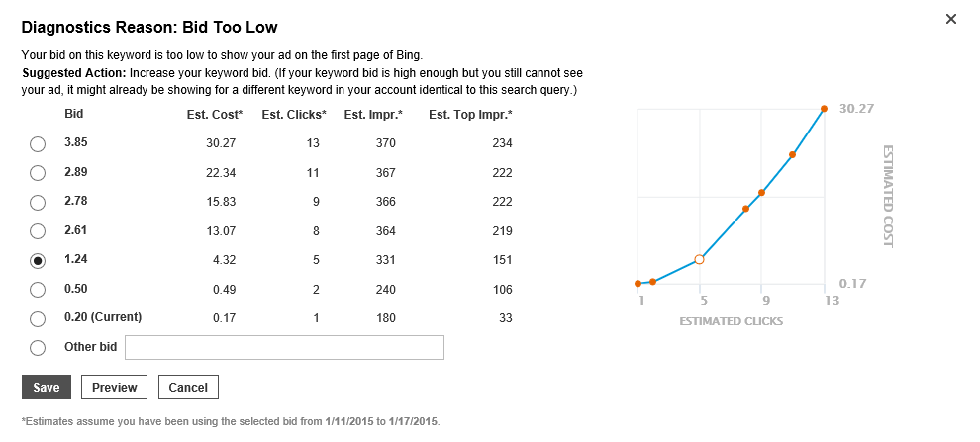Cancel the bid change
This screenshot has height=442, width=980.
188,387
